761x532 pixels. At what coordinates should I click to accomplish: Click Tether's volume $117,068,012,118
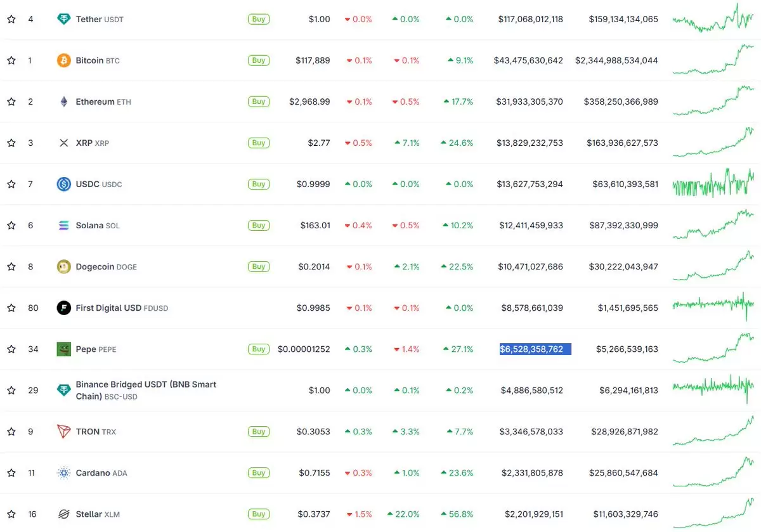[x=531, y=19]
